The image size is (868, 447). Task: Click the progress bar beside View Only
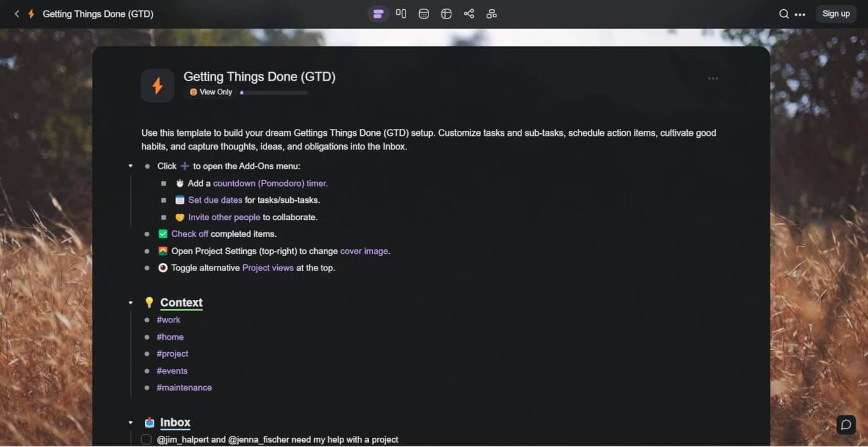[x=273, y=92]
